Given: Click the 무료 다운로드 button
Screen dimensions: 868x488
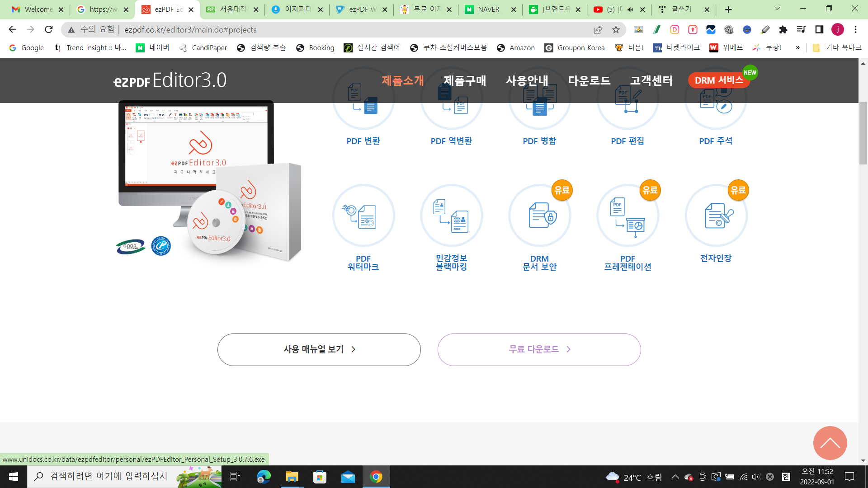Looking at the screenshot, I should 538,349.
